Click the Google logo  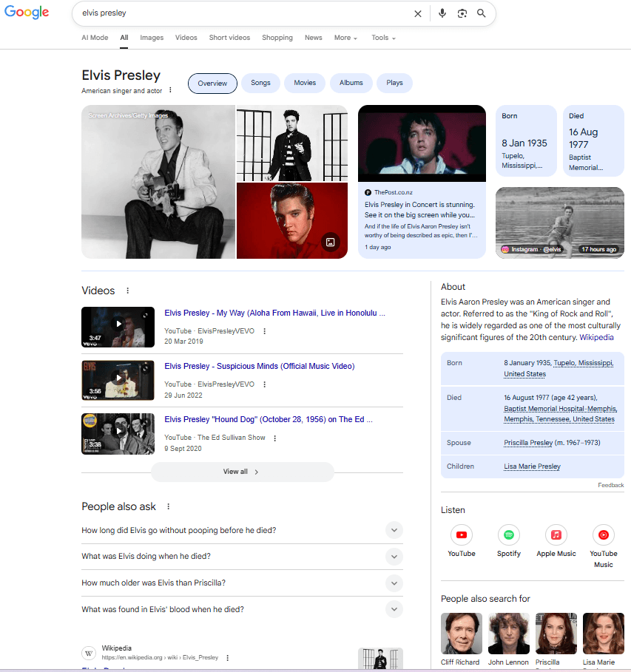point(27,13)
